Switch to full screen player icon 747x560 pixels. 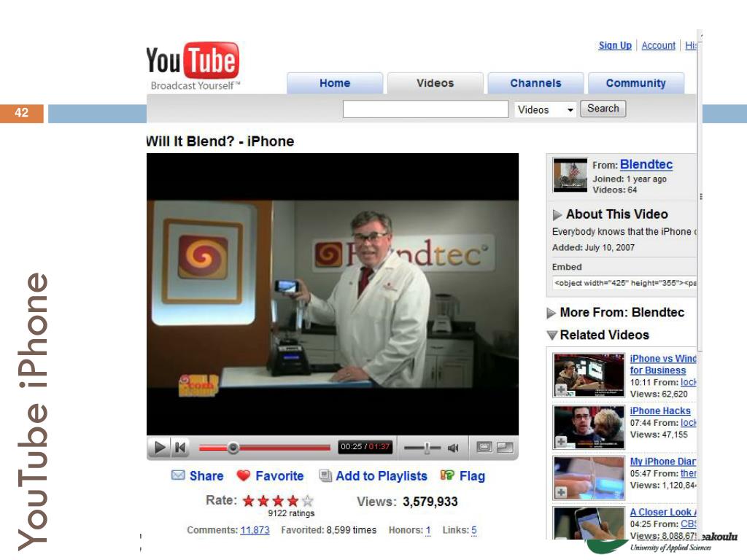coord(505,447)
